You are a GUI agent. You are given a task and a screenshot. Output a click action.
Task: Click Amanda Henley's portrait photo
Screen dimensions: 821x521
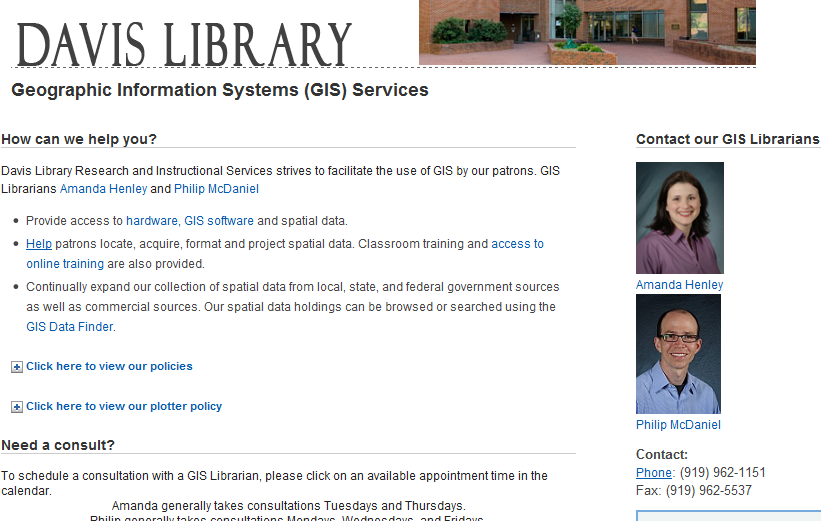[680, 218]
